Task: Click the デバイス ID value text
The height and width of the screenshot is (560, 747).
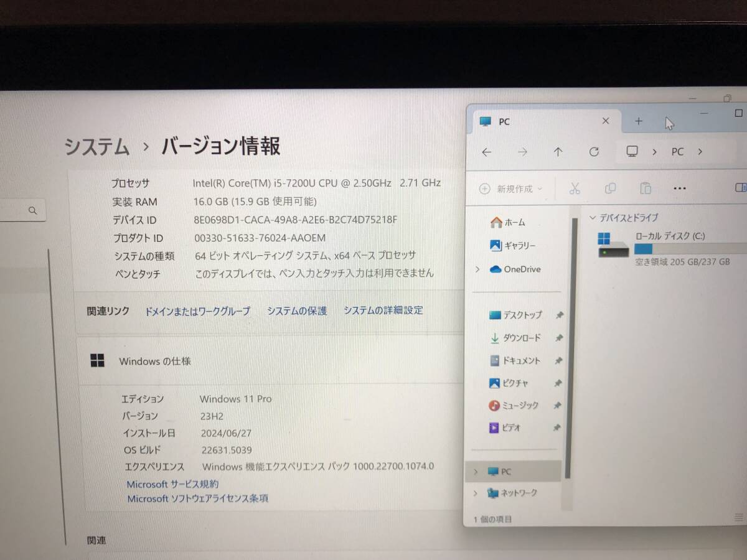Action: click(296, 220)
